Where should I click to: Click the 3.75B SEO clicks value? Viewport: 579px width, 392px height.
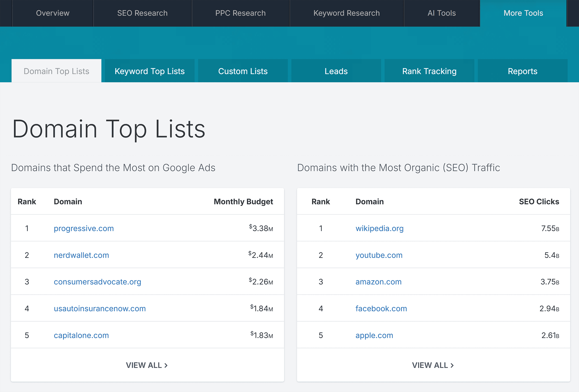tap(550, 281)
